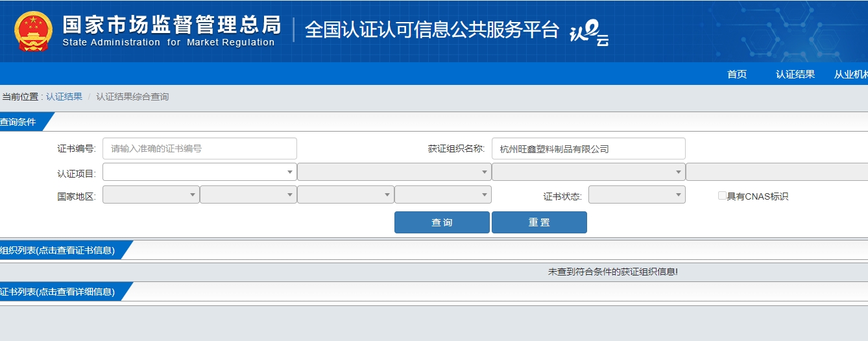The width and height of the screenshot is (868, 341).
Task: Open the 首页 nav item
Action: tap(737, 74)
